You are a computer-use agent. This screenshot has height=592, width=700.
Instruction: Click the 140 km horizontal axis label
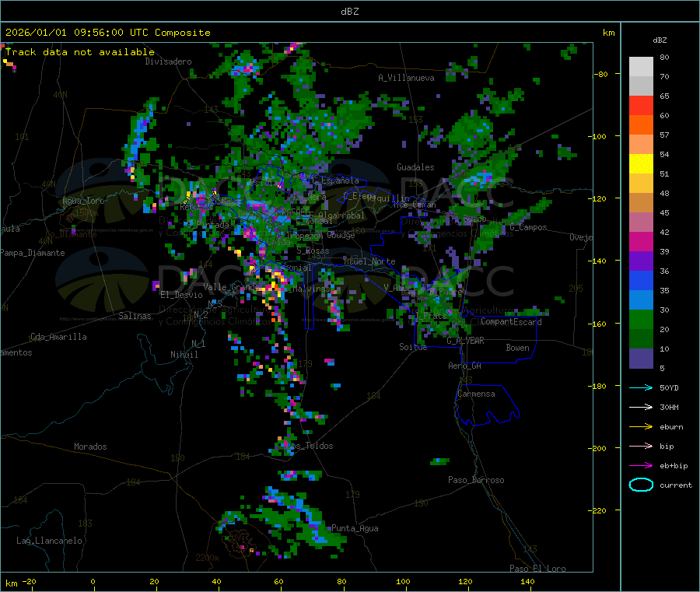[x=527, y=581]
